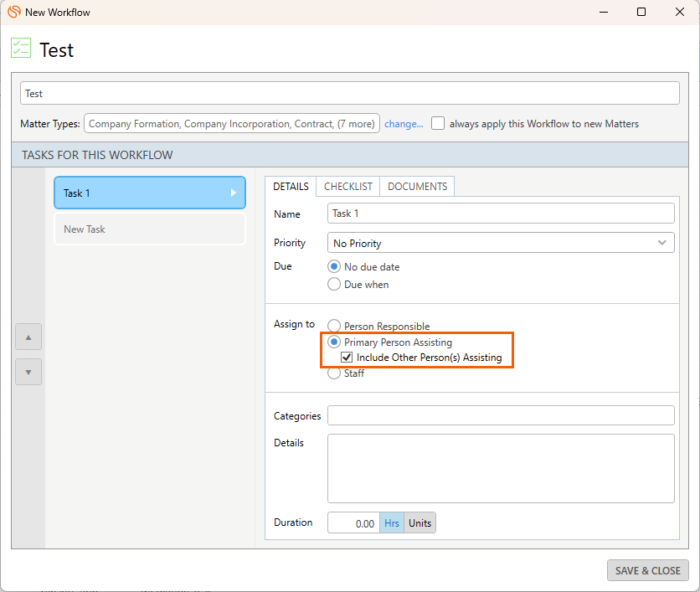Screen dimensions: 700x592
Task: Uncheck Include Other Person(s) Assisting
Action: click(x=347, y=358)
